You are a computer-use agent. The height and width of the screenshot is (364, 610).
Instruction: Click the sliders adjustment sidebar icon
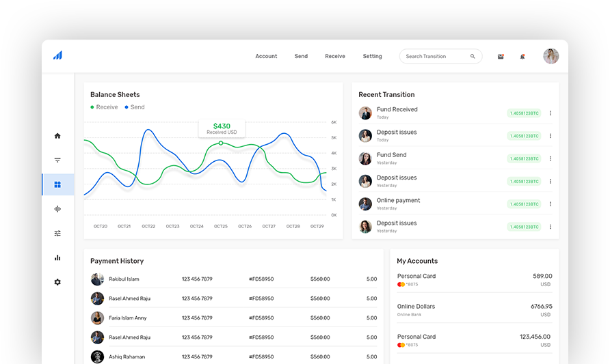(57, 234)
